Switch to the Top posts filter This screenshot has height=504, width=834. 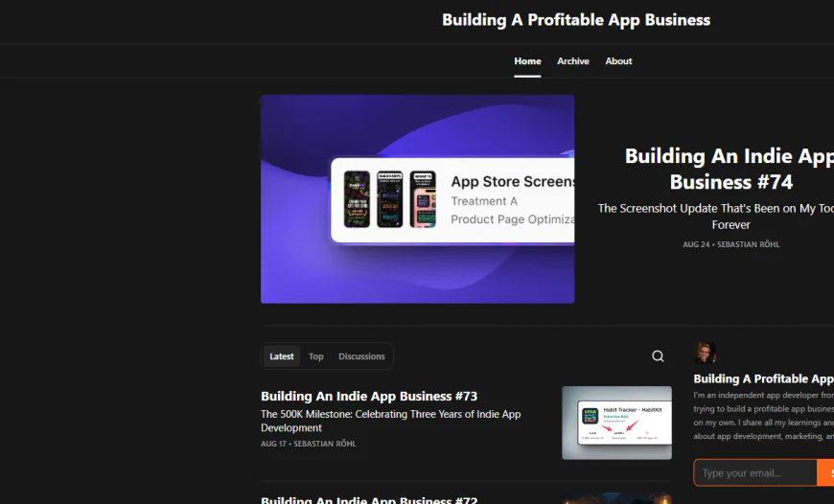click(316, 356)
